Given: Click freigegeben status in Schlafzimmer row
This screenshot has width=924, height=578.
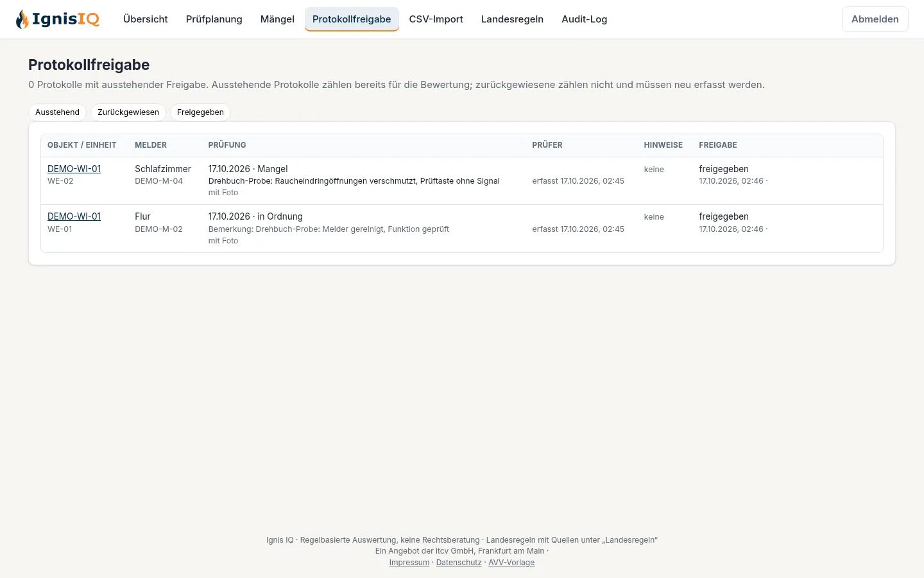Looking at the screenshot, I should (724, 169).
